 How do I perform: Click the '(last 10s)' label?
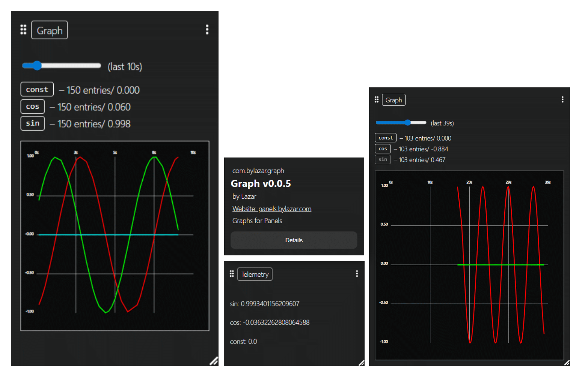125,67
